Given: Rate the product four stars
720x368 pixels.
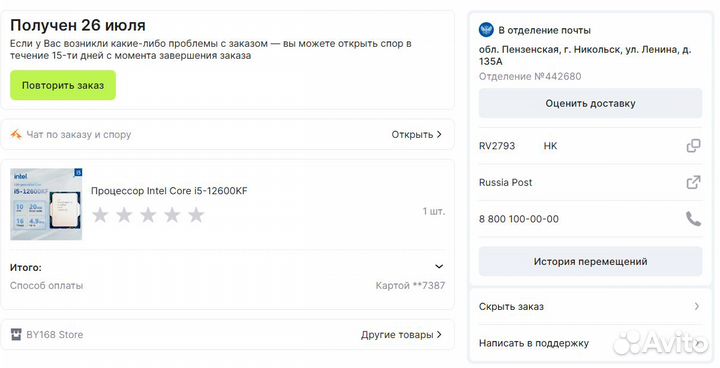Looking at the screenshot, I should tap(172, 215).
